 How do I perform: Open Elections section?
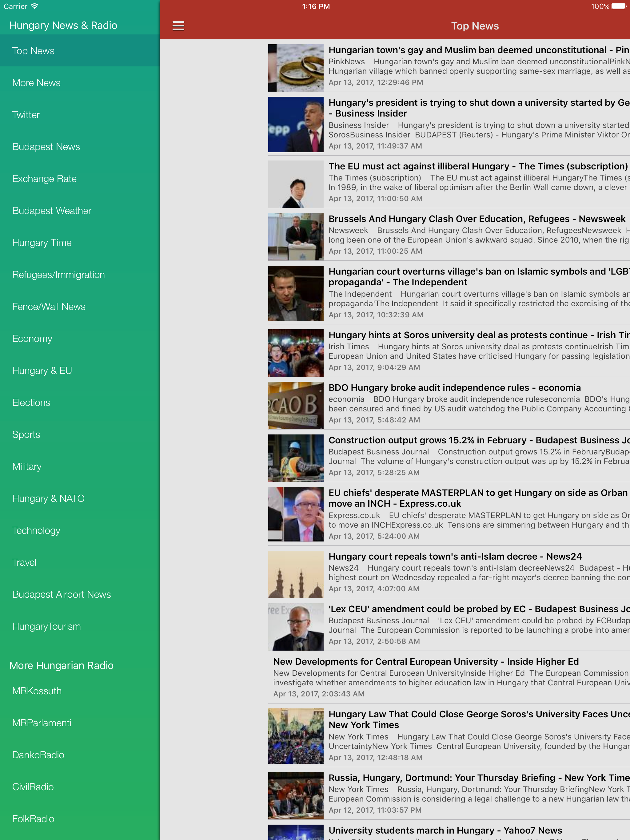tap(80, 402)
